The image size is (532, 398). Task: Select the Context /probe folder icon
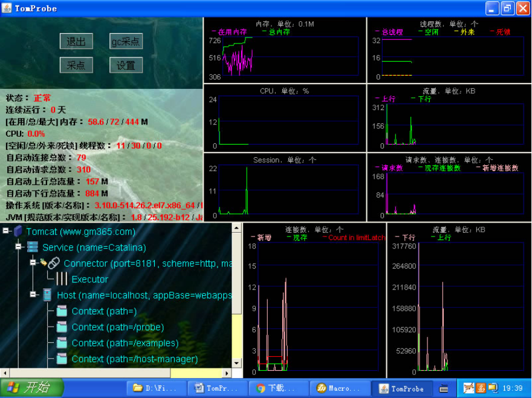pyautogui.click(x=62, y=327)
